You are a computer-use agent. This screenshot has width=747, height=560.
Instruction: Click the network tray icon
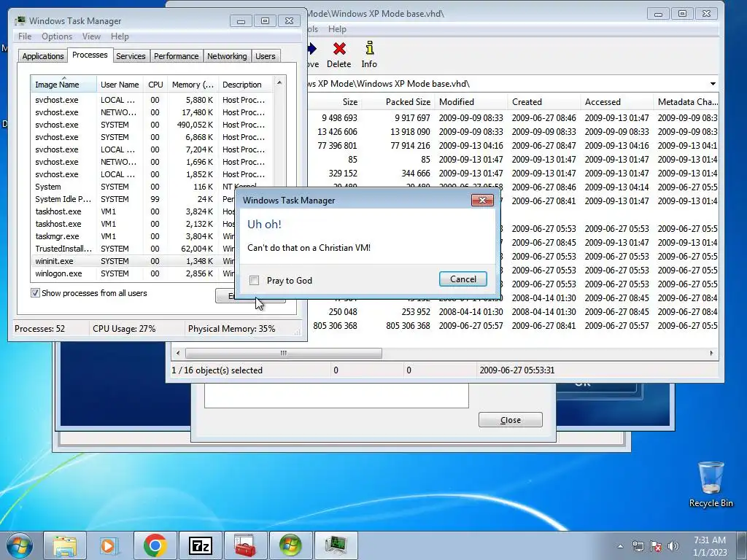coord(638,546)
